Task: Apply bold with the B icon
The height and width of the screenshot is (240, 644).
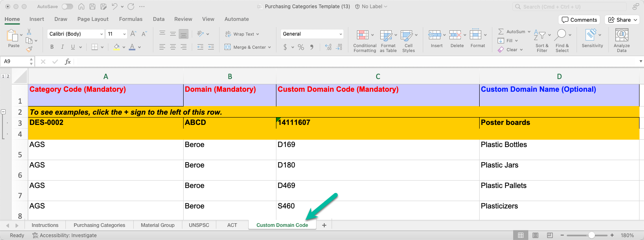Action: point(52,47)
